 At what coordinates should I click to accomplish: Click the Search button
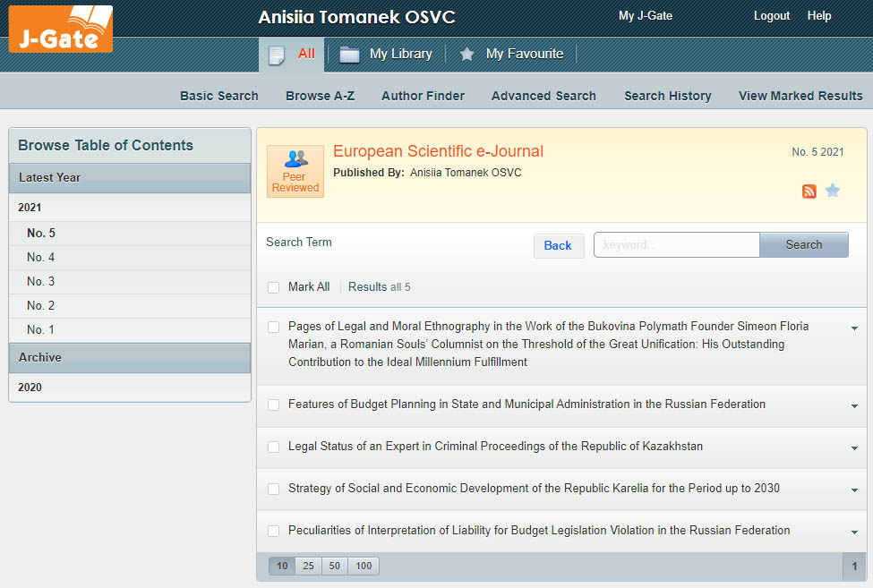click(803, 245)
